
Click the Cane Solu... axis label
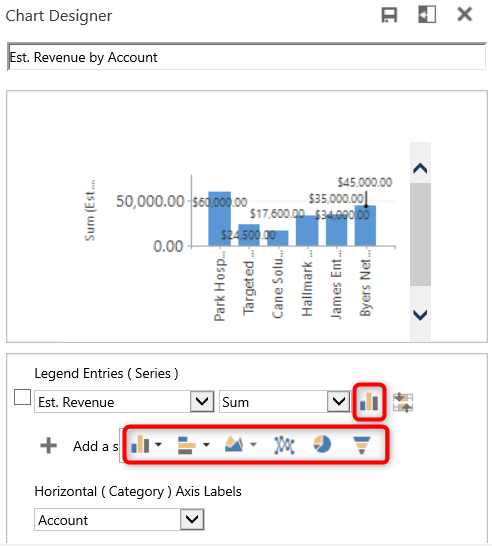click(x=278, y=284)
